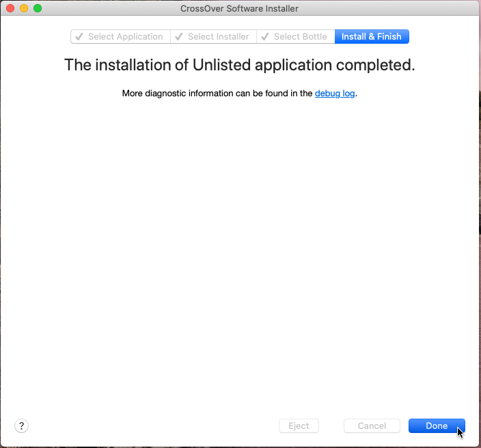The width and height of the screenshot is (481, 448).
Task: Click the installation completed heading text
Action: click(x=240, y=65)
